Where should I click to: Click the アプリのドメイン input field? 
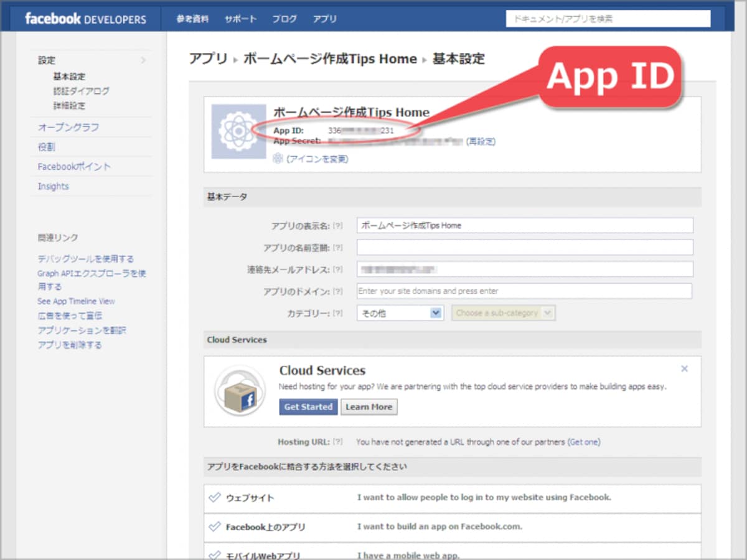click(x=524, y=291)
